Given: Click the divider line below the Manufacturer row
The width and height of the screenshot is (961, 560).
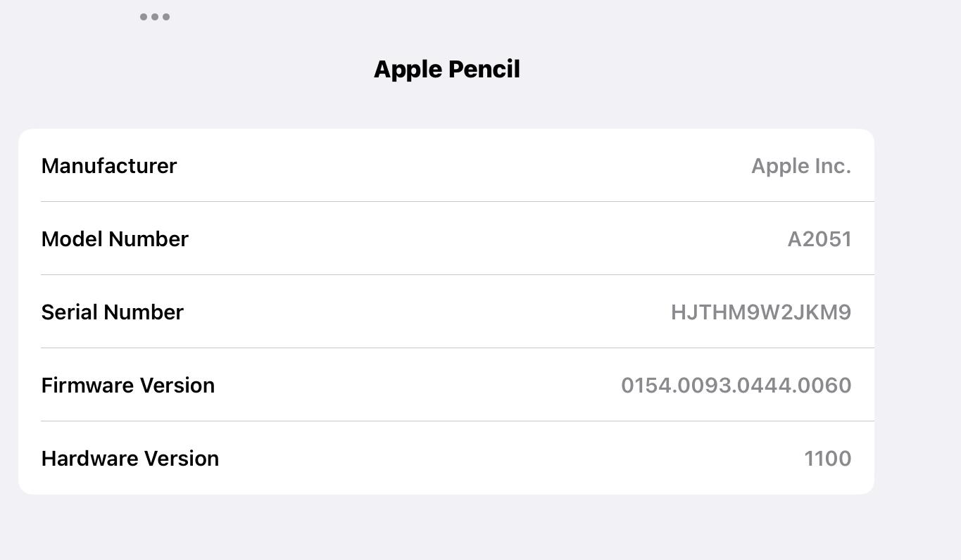Looking at the screenshot, I should click(x=458, y=202).
